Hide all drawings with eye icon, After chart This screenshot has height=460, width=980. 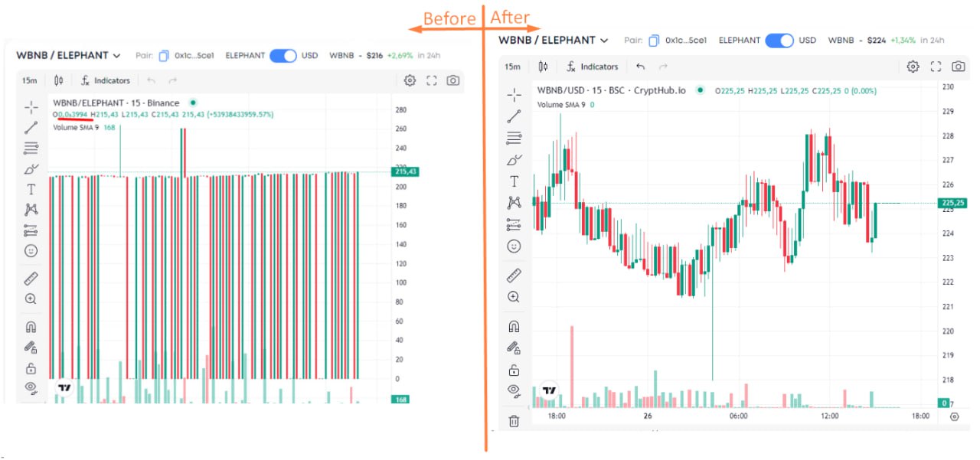coord(514,390)
